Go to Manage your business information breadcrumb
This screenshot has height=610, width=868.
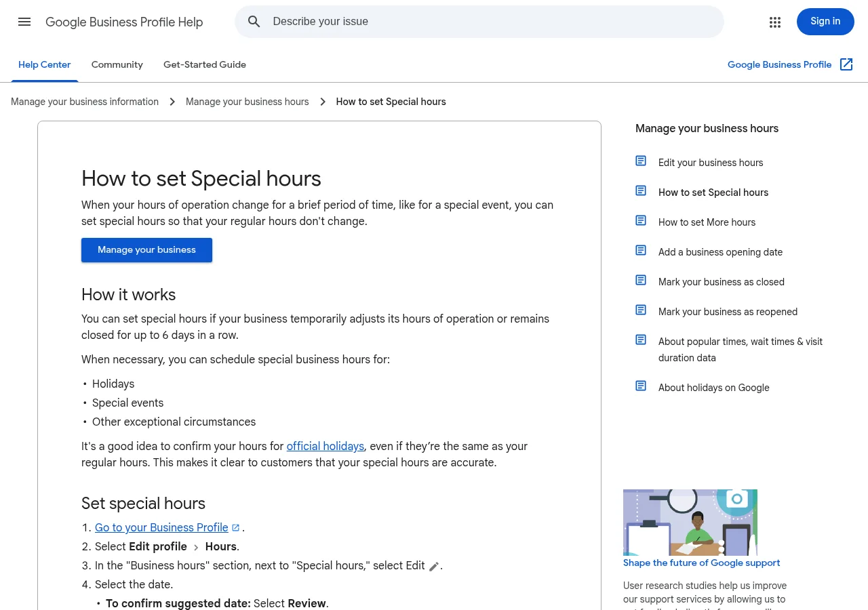(x=85, y=102)
